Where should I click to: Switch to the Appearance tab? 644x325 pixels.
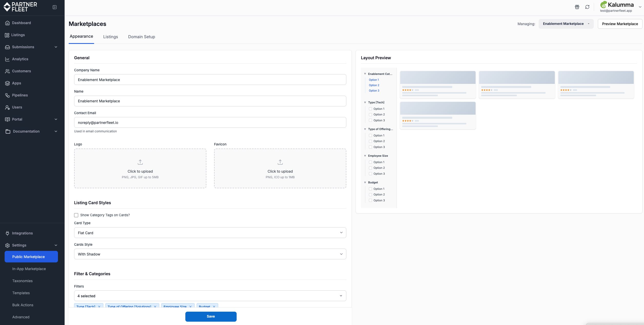[81, 36]
